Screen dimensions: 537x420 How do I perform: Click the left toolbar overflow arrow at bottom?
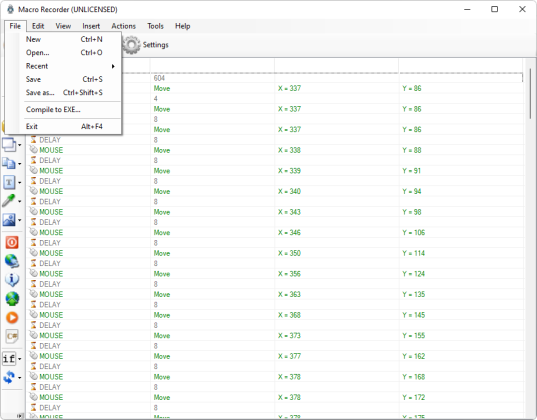point(20,416)
